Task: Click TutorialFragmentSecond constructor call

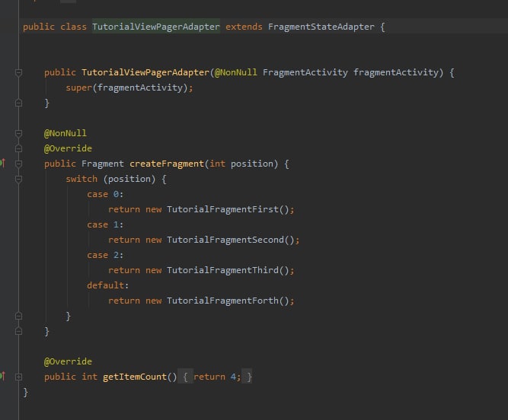Action: [x=230, y=240]
